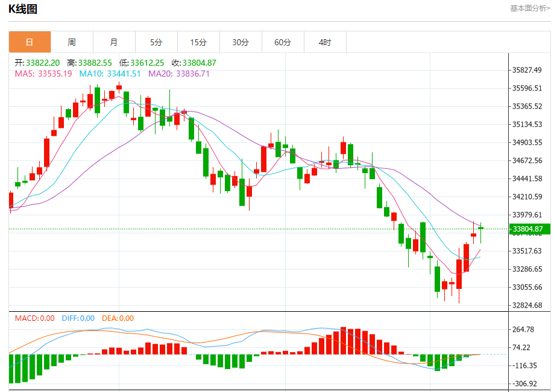Open the 4时 interval tab
This screenshot has height=392, width=554.
(x=325, y=42)
